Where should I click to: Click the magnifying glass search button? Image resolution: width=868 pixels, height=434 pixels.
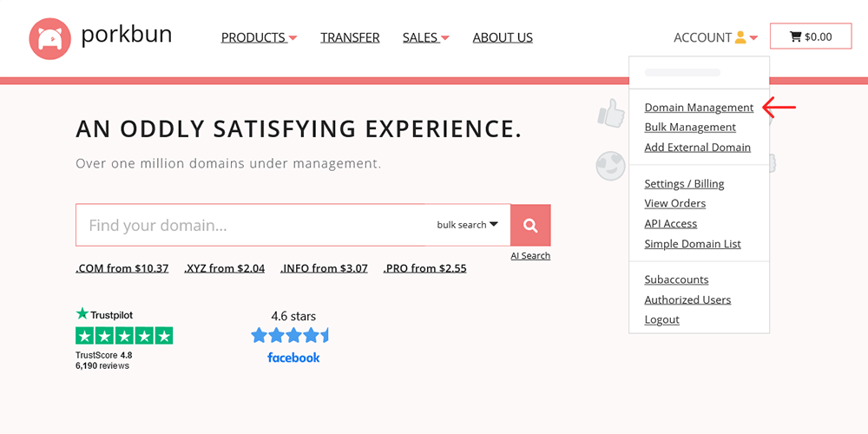tap(530, 226)
